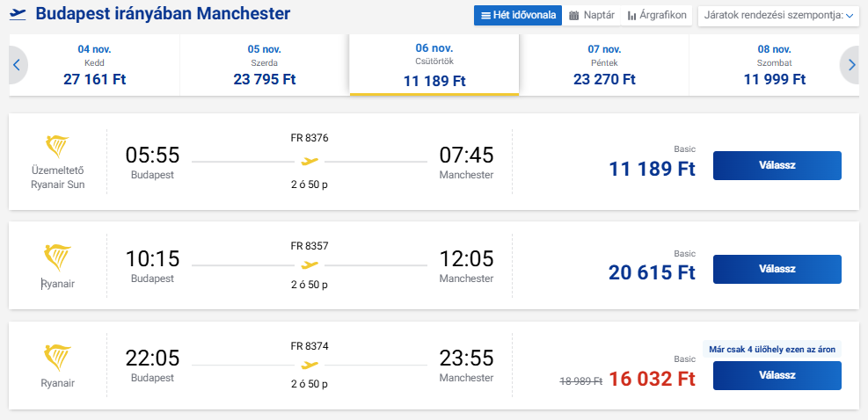Choose the 07 nov. Péntek date tab

pos(604,64)
